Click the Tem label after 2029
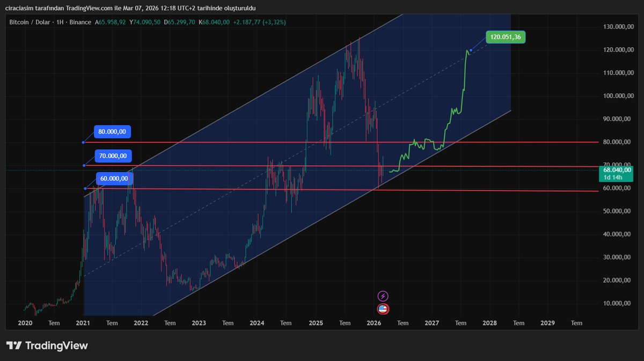 coord(576,323)
